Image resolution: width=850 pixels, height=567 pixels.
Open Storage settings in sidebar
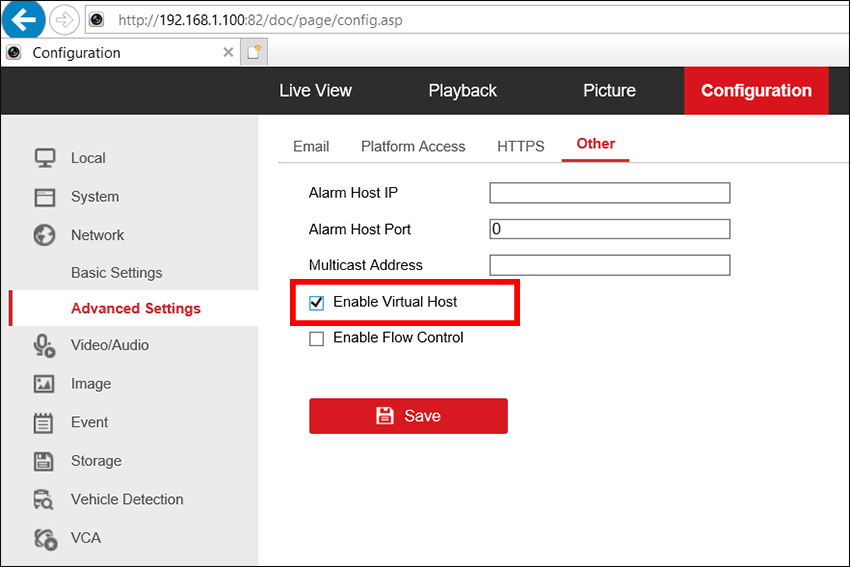pos(96,461)
